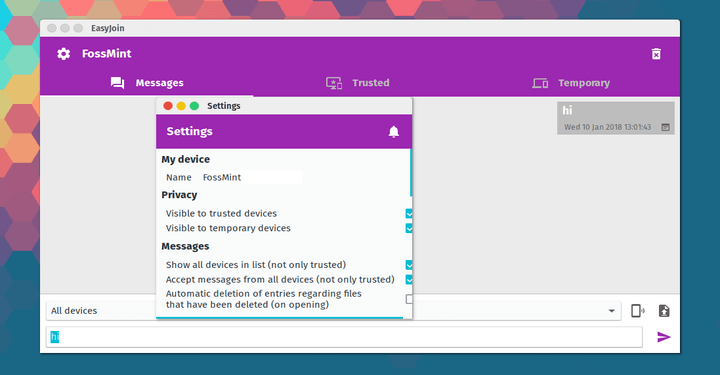The height and width of the screenshot is (375, 720).
Task: Click the Trusted tab monitor-star icon
Action: tap(334, 83)
